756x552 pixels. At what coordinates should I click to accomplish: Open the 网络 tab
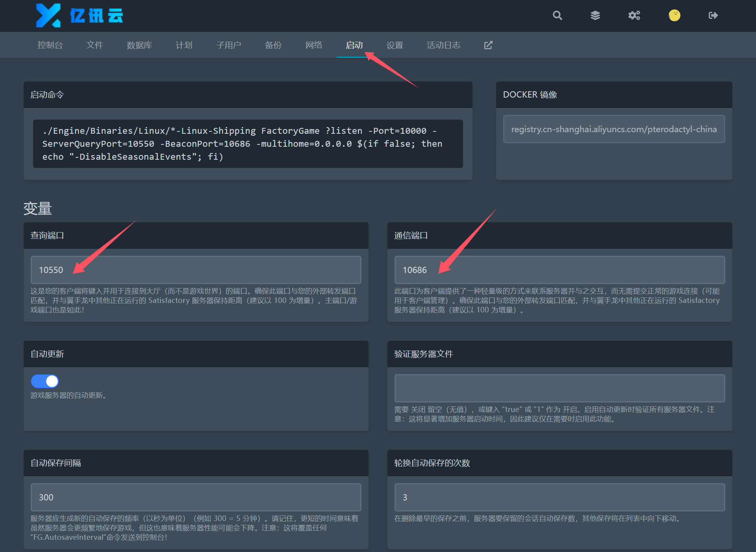(314, 45)
